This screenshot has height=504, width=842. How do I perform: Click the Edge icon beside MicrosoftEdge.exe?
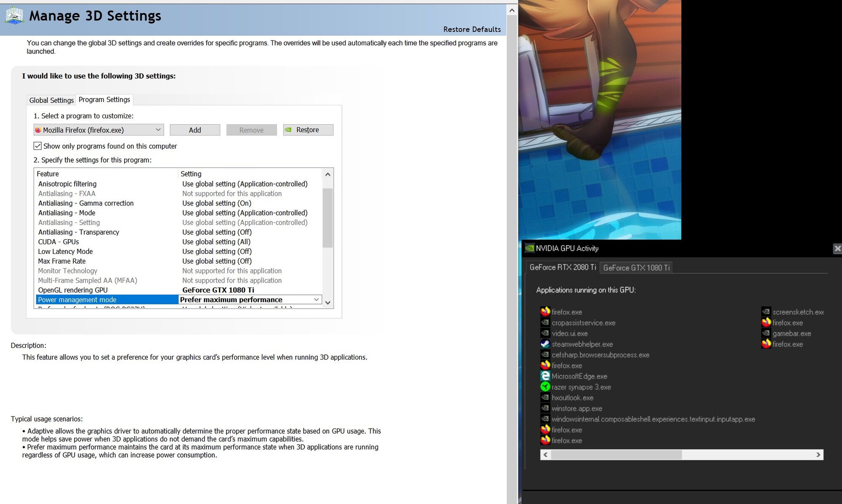(545, 376)
